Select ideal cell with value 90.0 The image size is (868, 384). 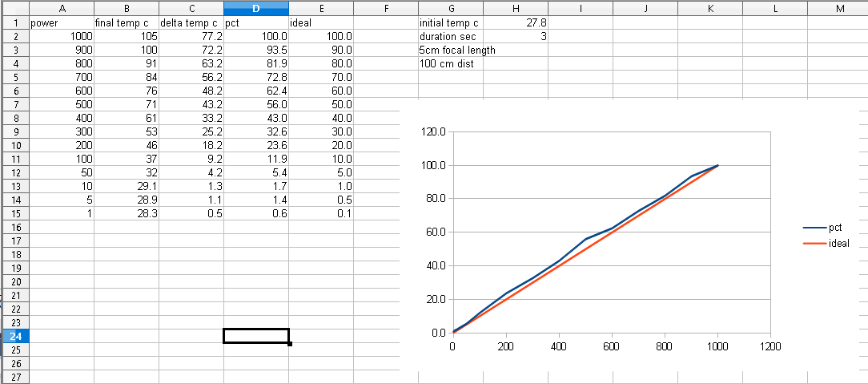point(321,51)
